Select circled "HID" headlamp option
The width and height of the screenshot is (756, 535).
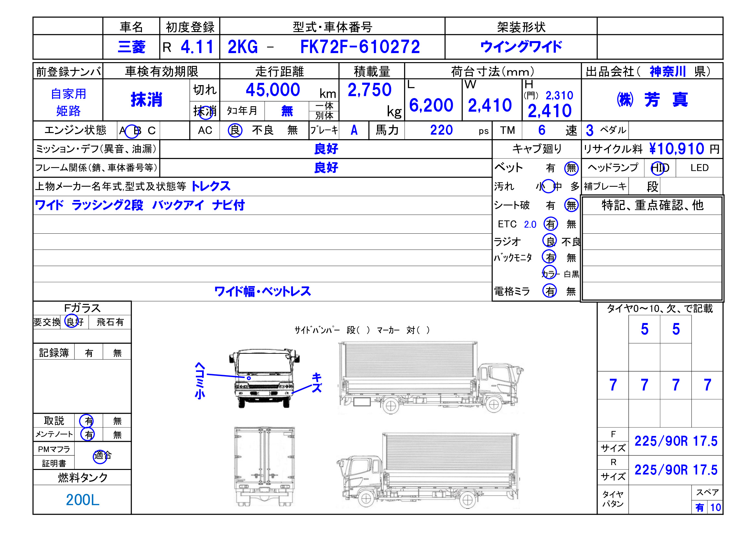660,168
